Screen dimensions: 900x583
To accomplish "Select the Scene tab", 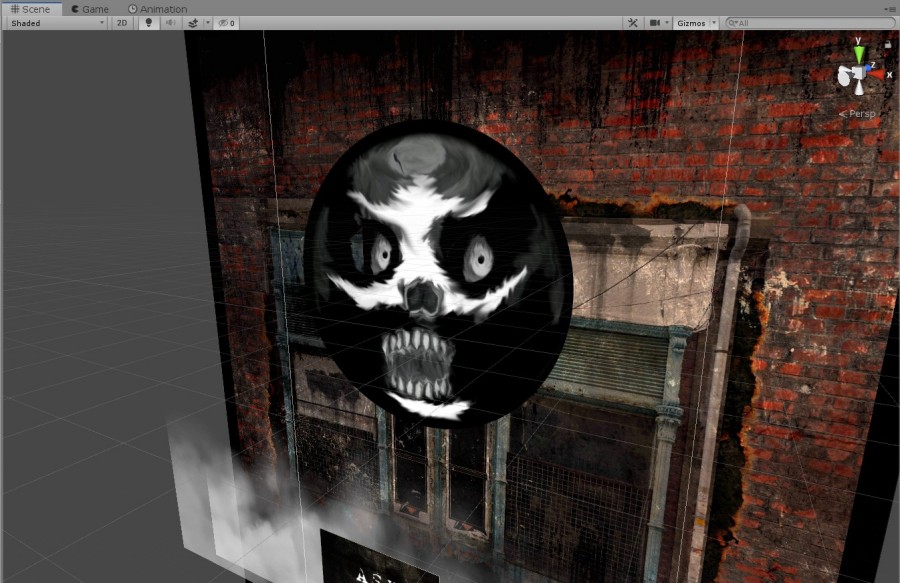I will click(x=31, y=9).
